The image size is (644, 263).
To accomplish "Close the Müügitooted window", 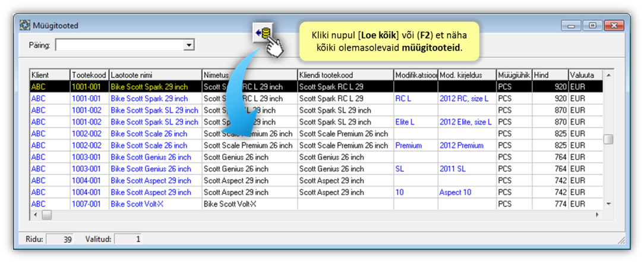I will point(614,26).
